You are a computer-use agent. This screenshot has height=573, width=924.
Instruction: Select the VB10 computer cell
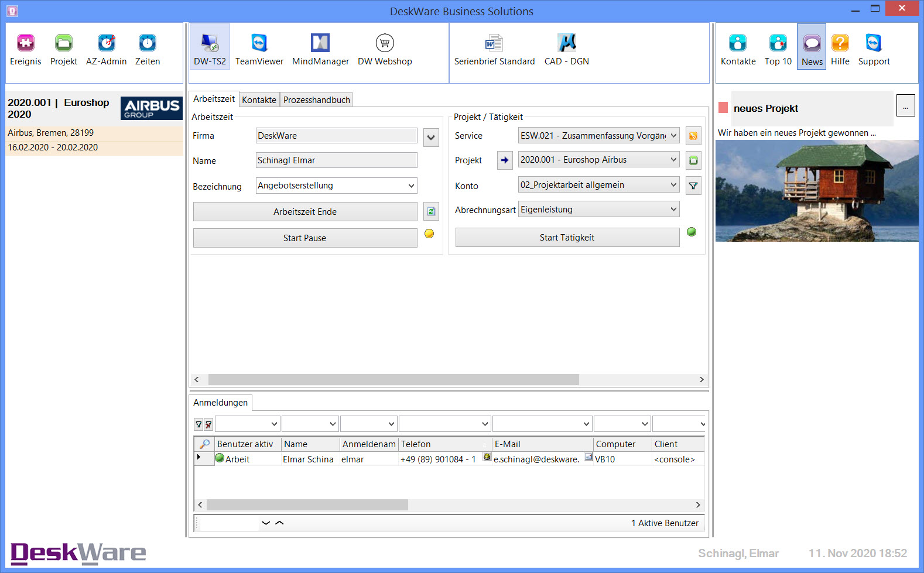[622, 459]
